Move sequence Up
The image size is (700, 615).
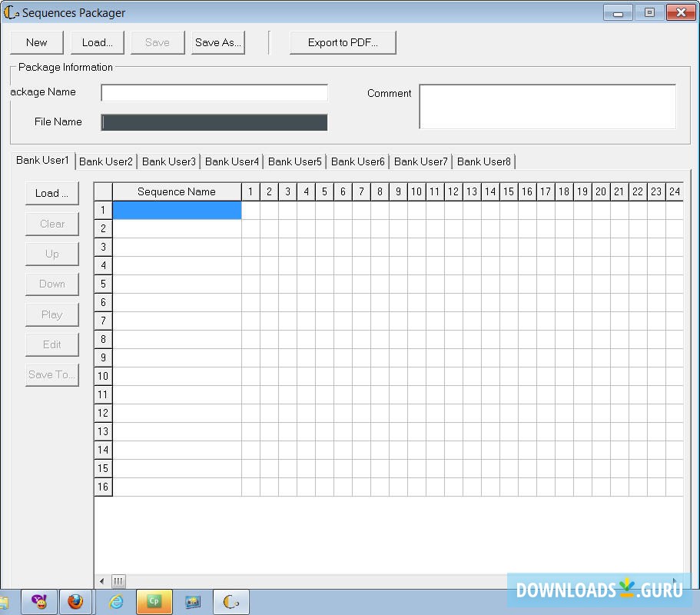[52, 254]
